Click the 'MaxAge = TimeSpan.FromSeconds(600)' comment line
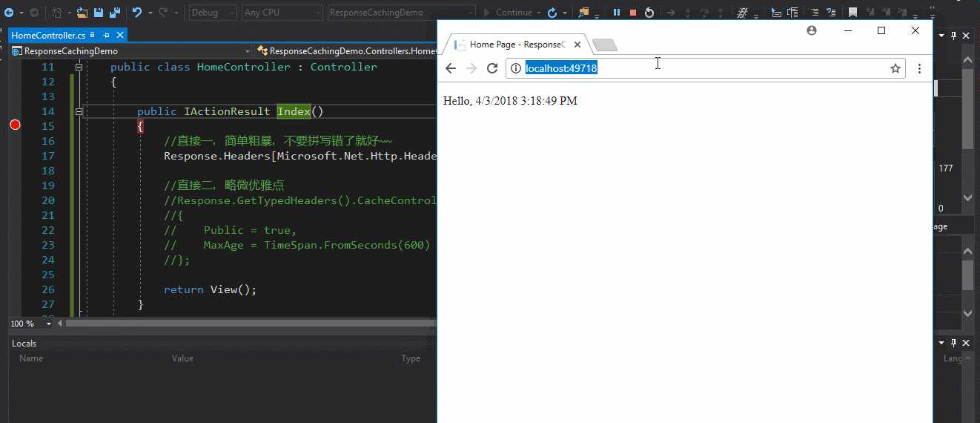This screenshot has width=980, height=423. (x=297, y=245)
